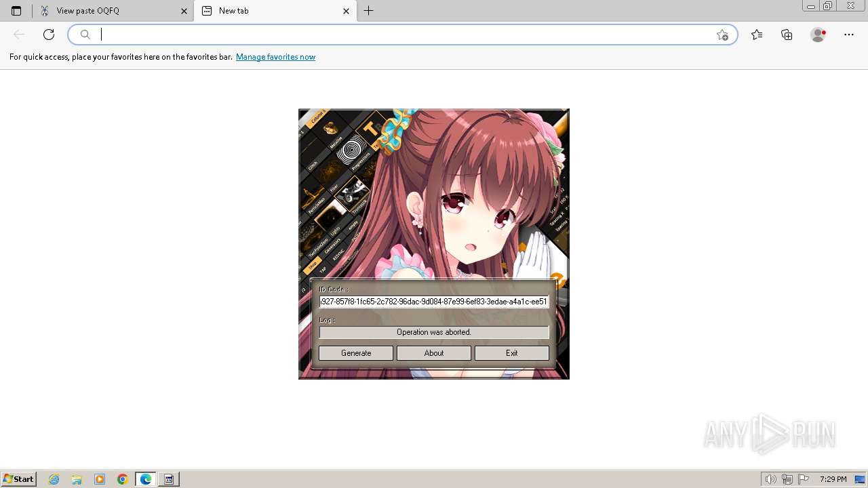Launch Internet Explorer from taskbar
868x488 pixels.
tap(54, 479)
